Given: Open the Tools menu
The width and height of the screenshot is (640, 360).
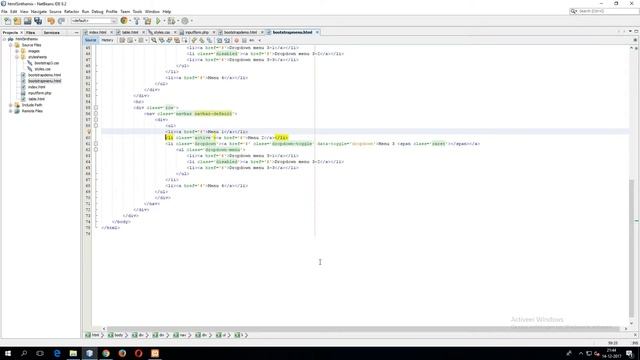Looking at the screenshot, I should click(x=138, y=11).
